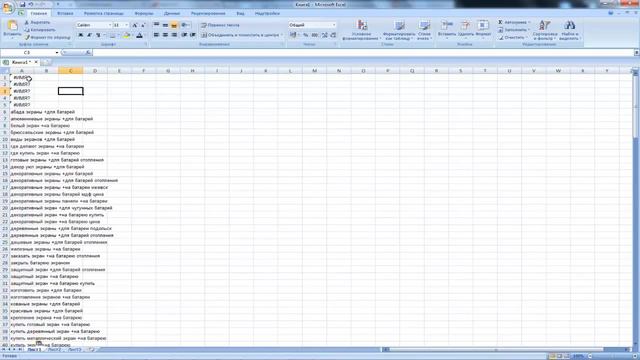Apply the yellow fill color bucket

pyautogui.click(x=127, y=36)
